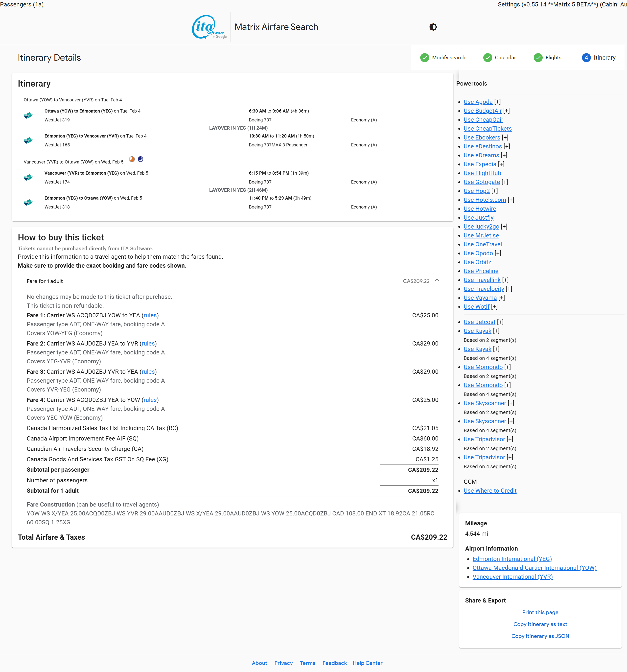Go to the Modify search step

pos(448,58)
